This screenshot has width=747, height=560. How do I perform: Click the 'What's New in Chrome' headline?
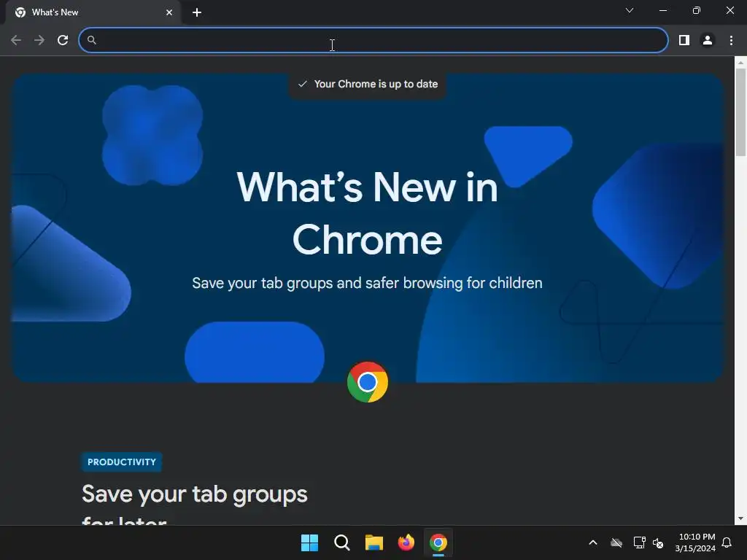pyautogui.click(x=368, y=213)
